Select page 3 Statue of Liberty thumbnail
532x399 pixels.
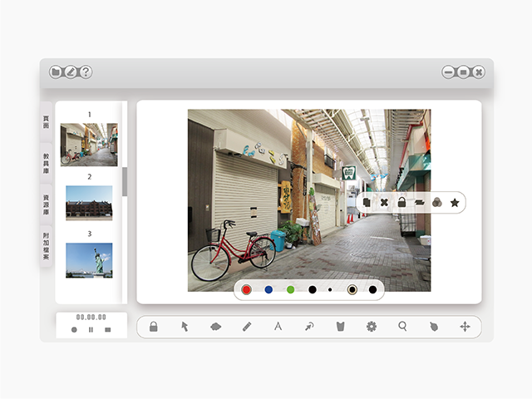(89, 260)
